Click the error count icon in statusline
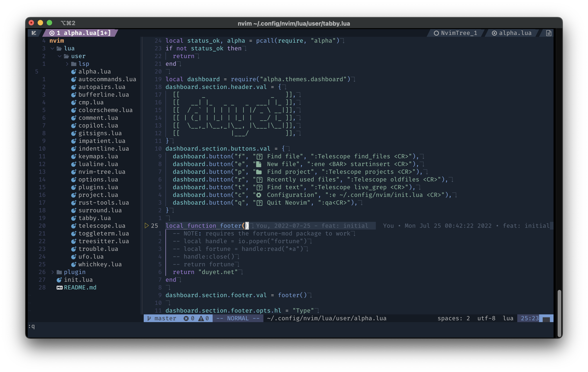The width and height of the screenshot is (588, 372). pos(186,318)
